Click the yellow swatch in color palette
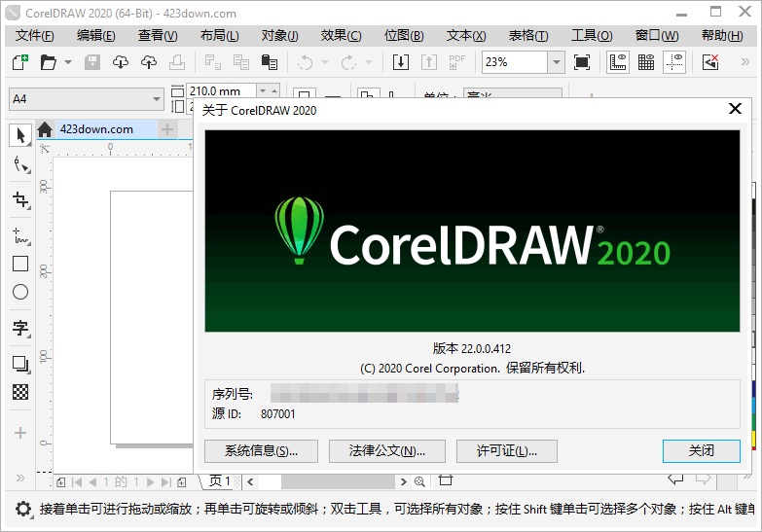This screenshot has width=762, height=532. tap(753, 440)
